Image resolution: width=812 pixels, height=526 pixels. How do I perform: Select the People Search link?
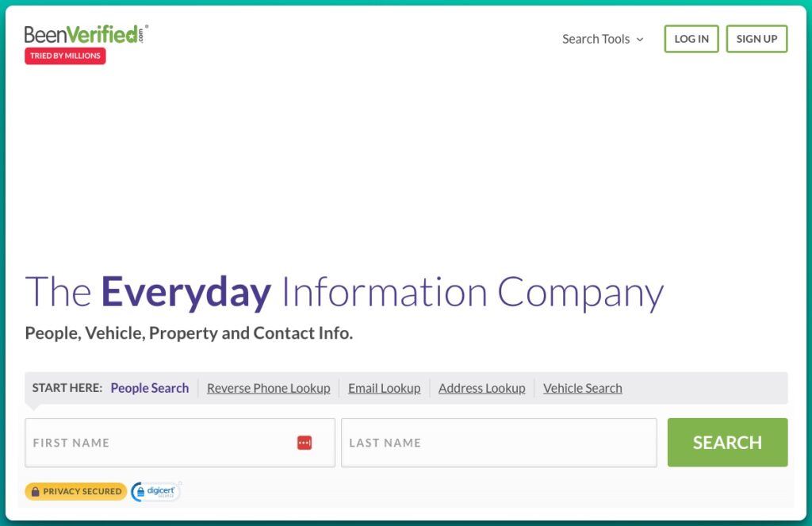[x=149, y=387]
